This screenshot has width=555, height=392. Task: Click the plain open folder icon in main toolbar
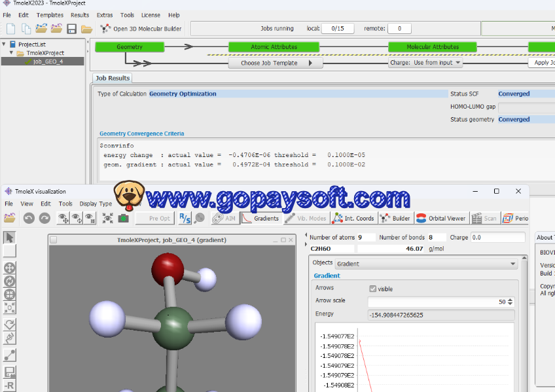click(86, 29)
